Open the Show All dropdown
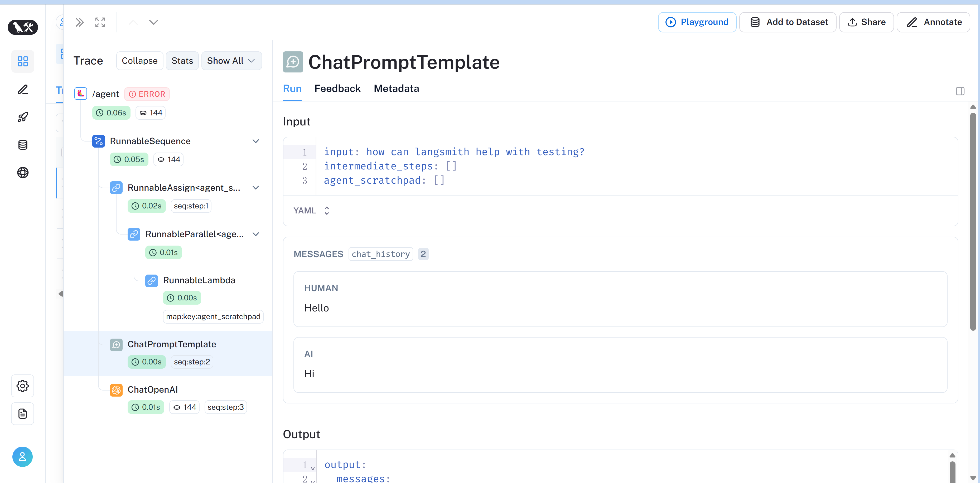980x483 pixels. (231, 60)
